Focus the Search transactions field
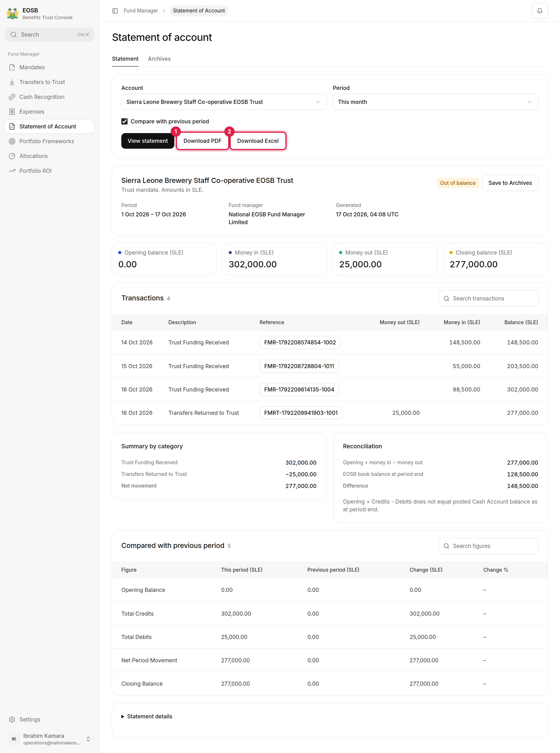This screenshot has height=753, width=560. click(x=488, y=298)
